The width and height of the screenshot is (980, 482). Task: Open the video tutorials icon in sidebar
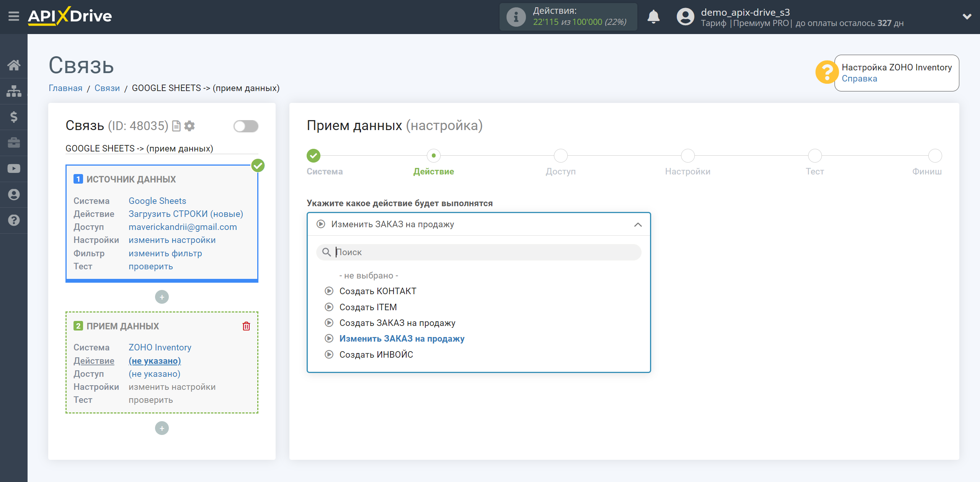(14, 169)
